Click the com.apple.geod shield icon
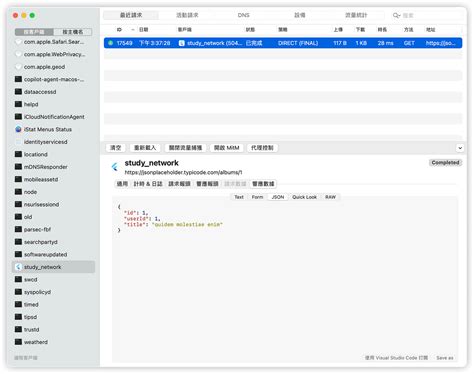This screenshot has height=374, width=474. coord(18,67)
